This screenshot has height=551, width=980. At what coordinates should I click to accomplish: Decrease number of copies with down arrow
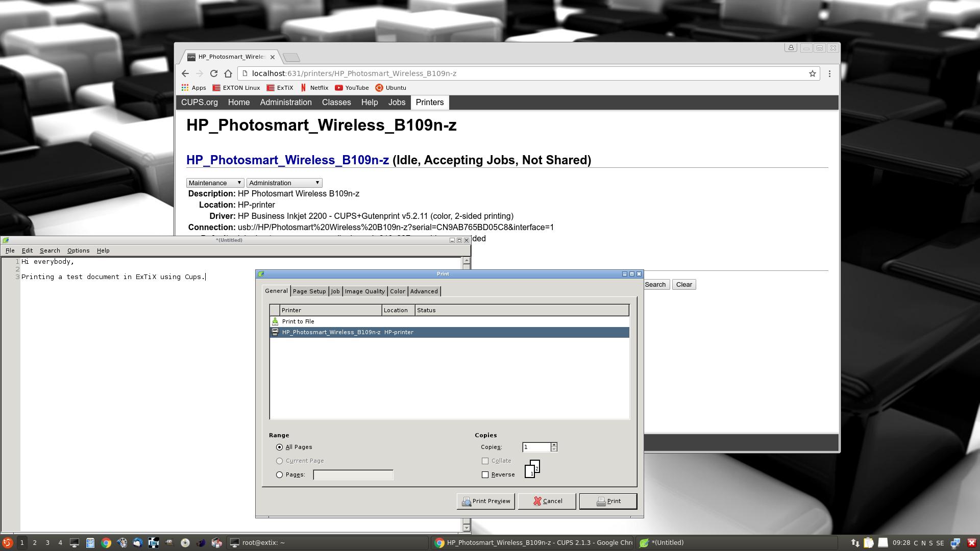point(554,449)
